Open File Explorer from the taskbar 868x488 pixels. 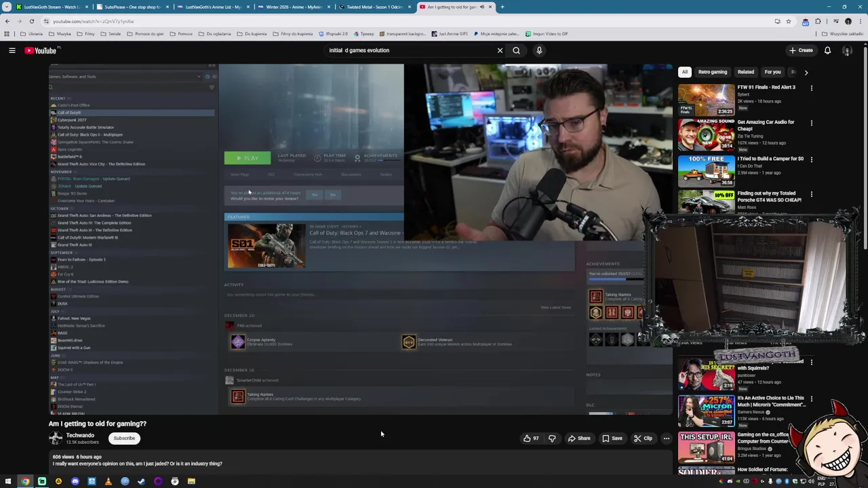point(191,481)
